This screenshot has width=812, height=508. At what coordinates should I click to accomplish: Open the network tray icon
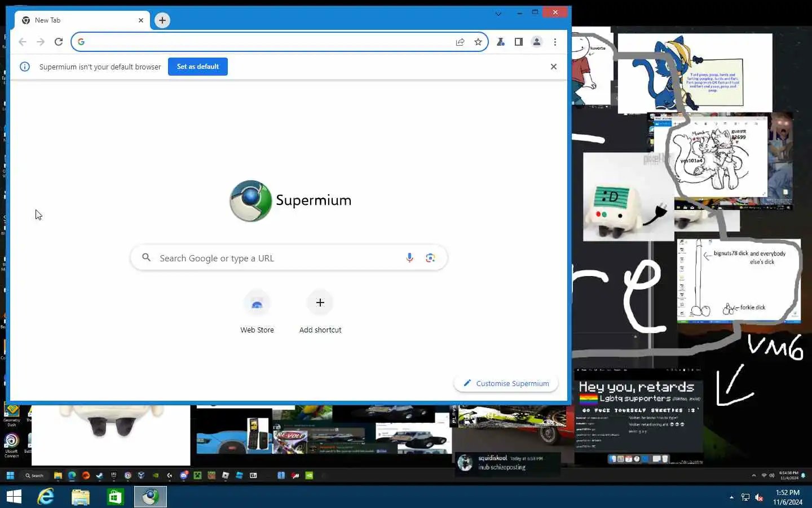click(745, 497)
